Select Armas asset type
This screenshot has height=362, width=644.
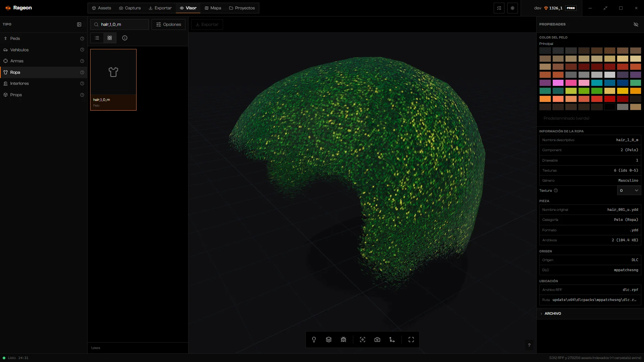click(44, 61)
